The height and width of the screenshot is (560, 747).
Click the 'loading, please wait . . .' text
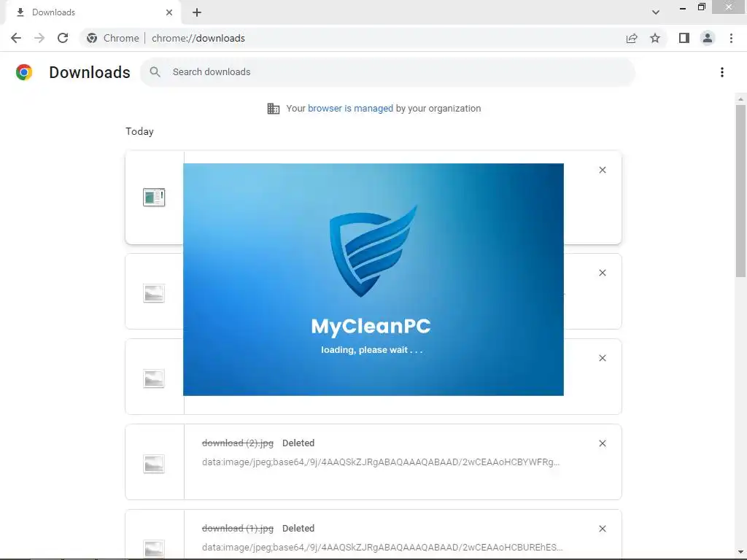[371, 350]
